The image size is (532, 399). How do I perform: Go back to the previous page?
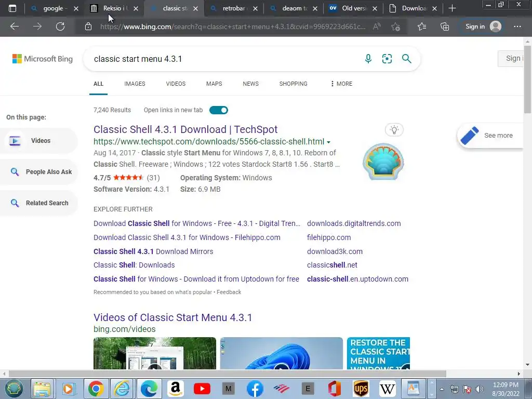click(15, 26)
